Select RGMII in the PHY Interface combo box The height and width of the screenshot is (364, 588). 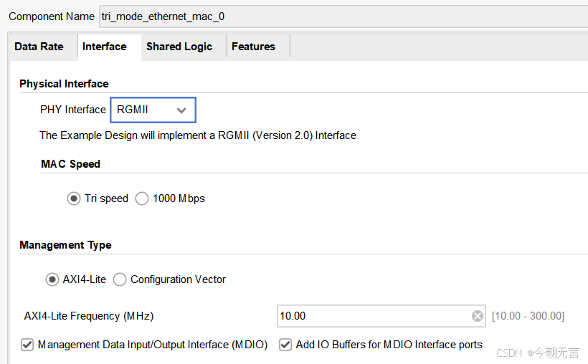153,110
